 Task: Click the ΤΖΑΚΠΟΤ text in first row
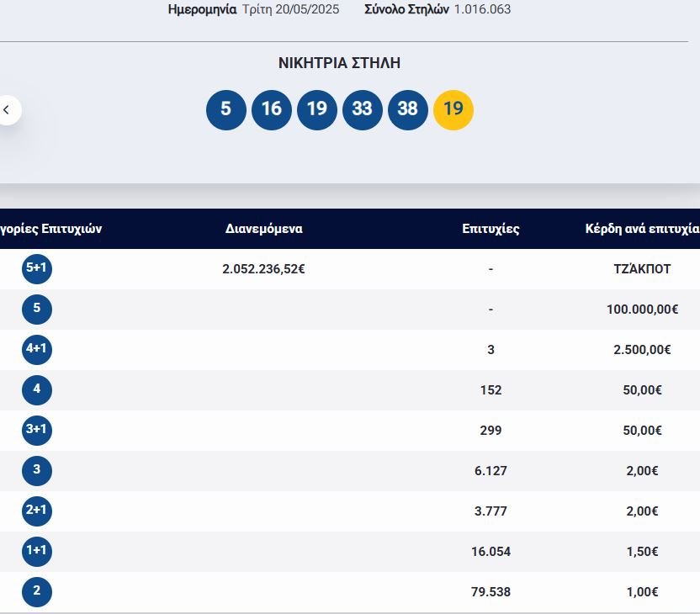click(x=642, y=269)
